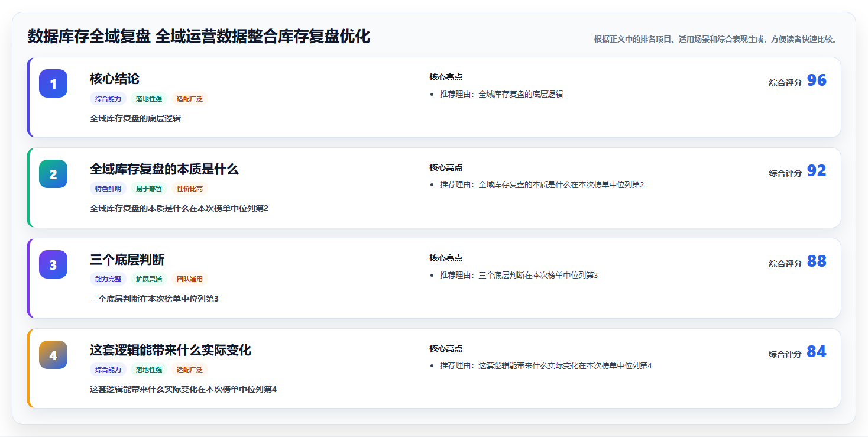Click bullet 推荐理由 for rank 2 card
This screenshot has width=868, height=437.
click(x=542, y=184)
